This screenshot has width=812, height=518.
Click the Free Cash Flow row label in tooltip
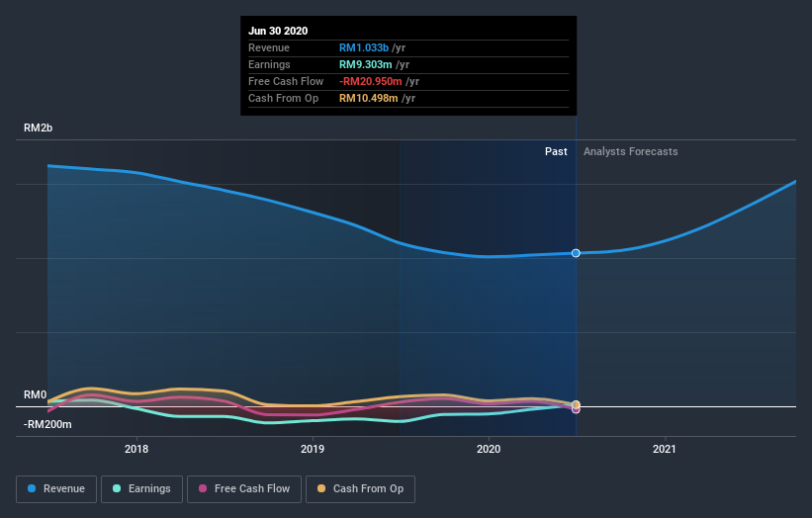286,81
